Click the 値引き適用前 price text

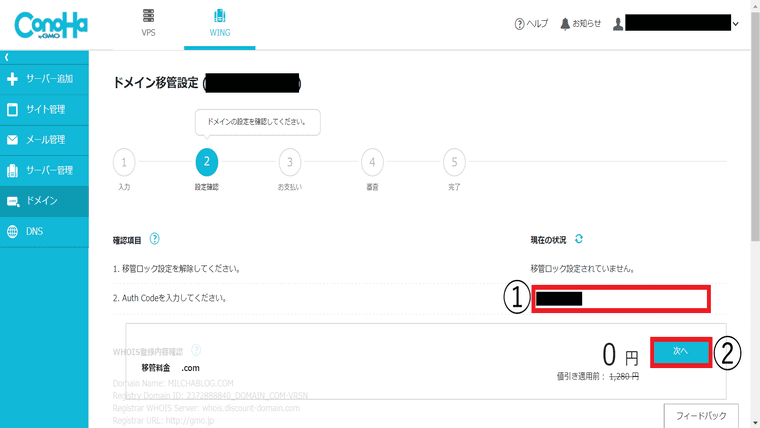click(598, 377)
